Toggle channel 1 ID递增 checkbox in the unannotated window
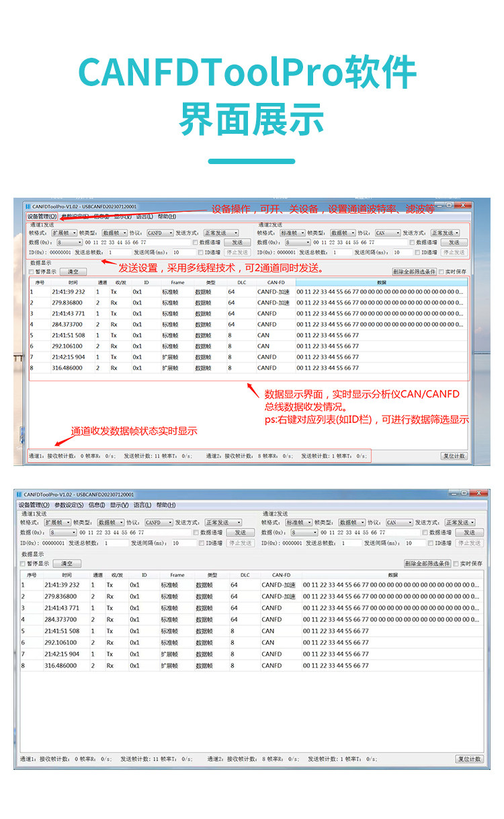504x819 pixels. coord(202,543)
